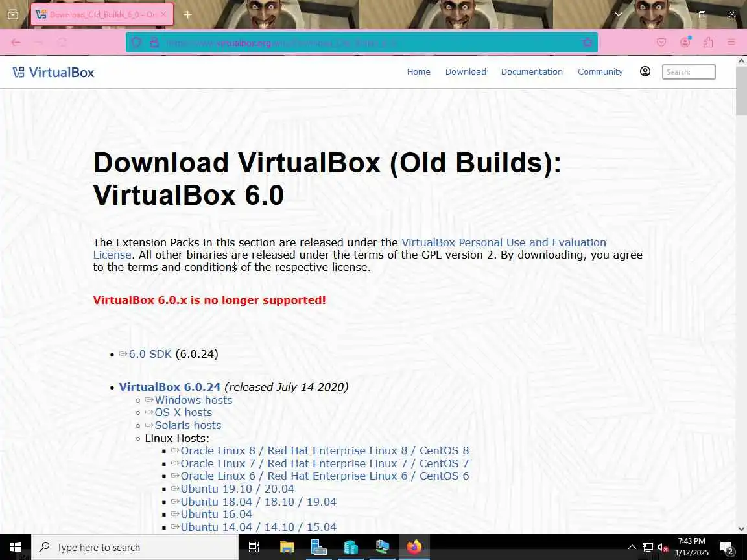747x560 pixels.
Task: Expand the list all tabs chevron
Action: coord(619,14)
